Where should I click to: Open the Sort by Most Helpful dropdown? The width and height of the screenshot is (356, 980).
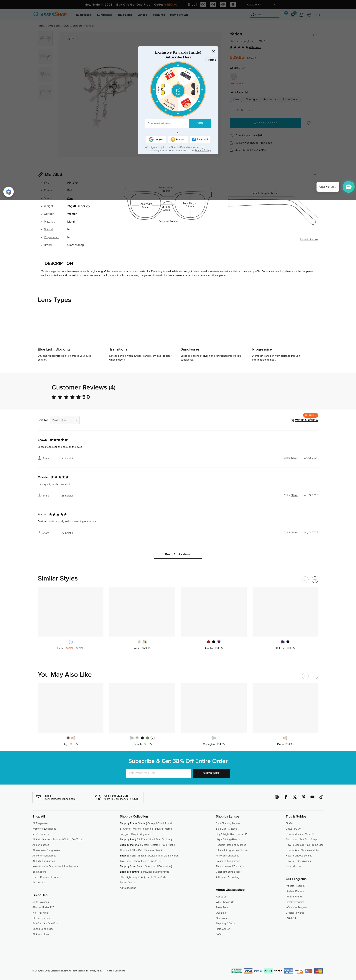(x=65, y=420)
